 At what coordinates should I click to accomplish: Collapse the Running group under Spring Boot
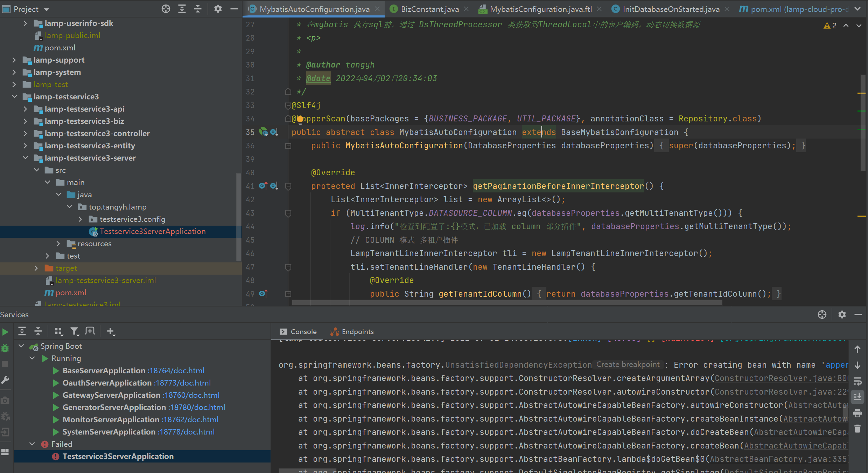click(x=32, y=358)
